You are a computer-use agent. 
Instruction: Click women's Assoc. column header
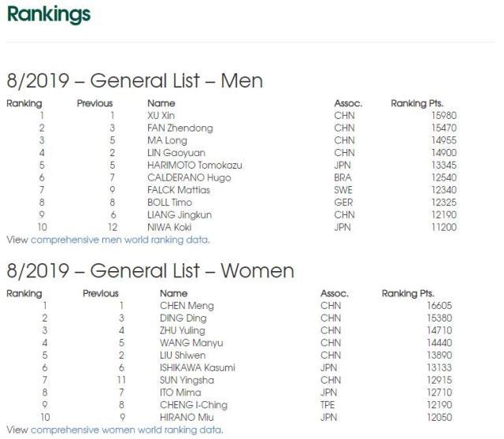tap(335, 293)
